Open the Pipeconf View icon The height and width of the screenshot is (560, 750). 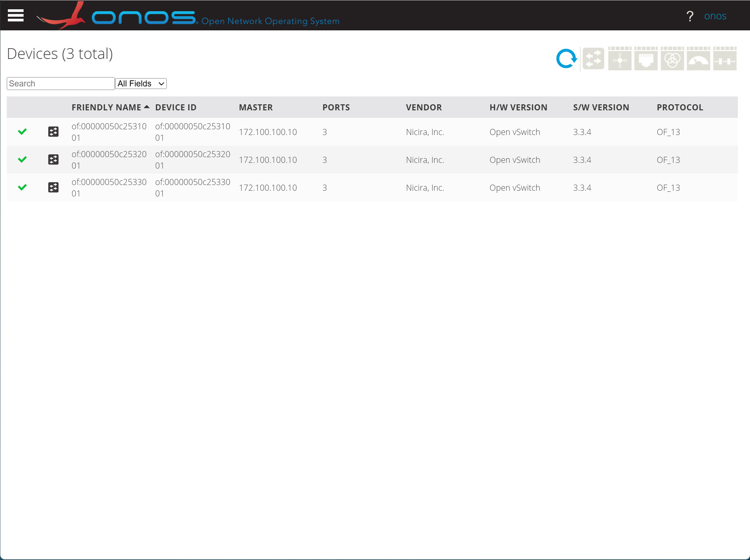click(725, 59)
